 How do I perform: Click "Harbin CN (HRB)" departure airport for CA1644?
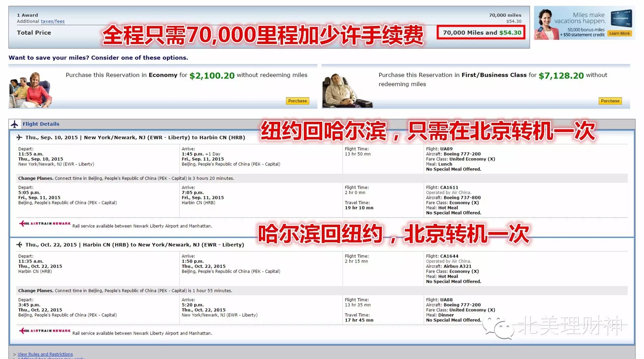point(35,271)
